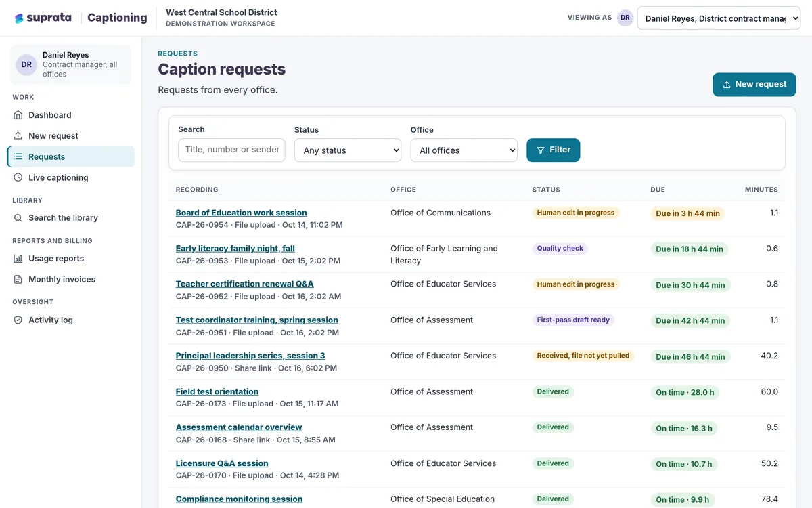
Task: Click Office of Early Learning and Literacy cell
Action: tap(444, 255)
